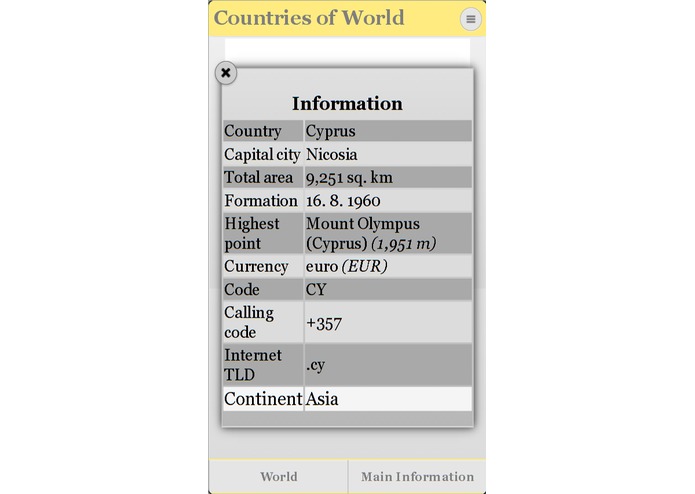Click the .cy domain value
The image size is (695, 494).
(388, 365)
